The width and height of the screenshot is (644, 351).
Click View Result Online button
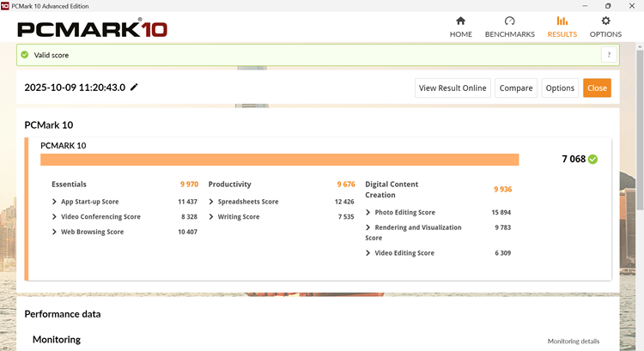coord(453,88)
